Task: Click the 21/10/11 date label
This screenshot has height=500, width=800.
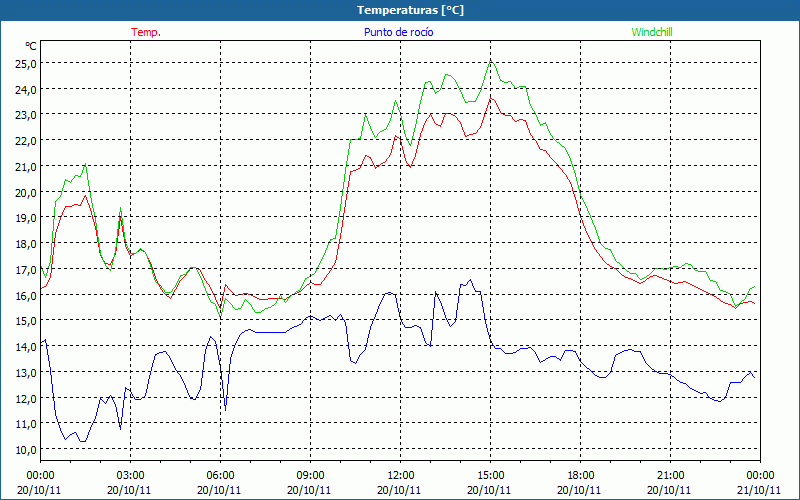Action: click(760, 490)
